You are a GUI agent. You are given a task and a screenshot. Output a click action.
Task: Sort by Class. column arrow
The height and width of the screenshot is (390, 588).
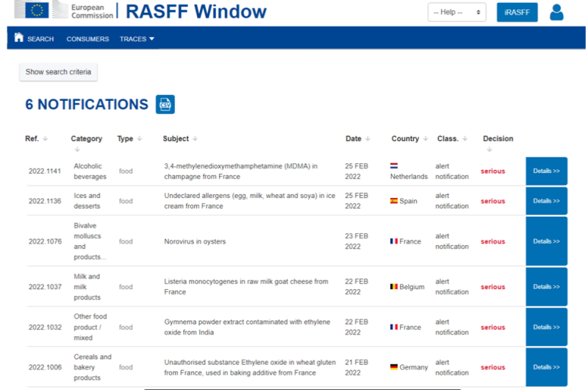tap(465, 138)
